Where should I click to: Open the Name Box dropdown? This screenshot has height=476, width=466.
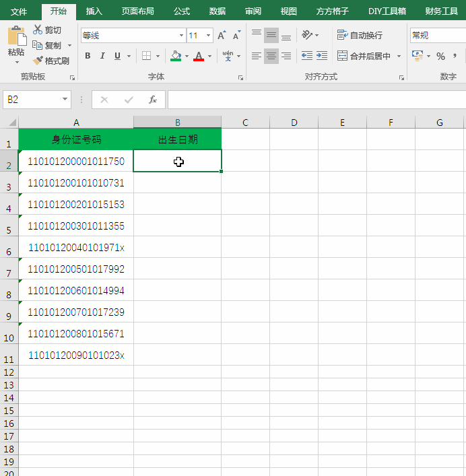tap(65, 99)
